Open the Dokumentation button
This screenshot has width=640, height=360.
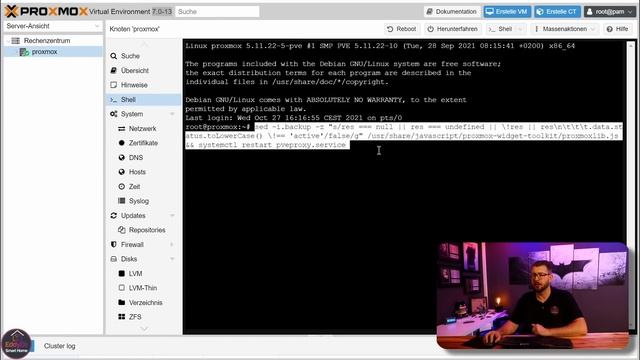(451, 11)
